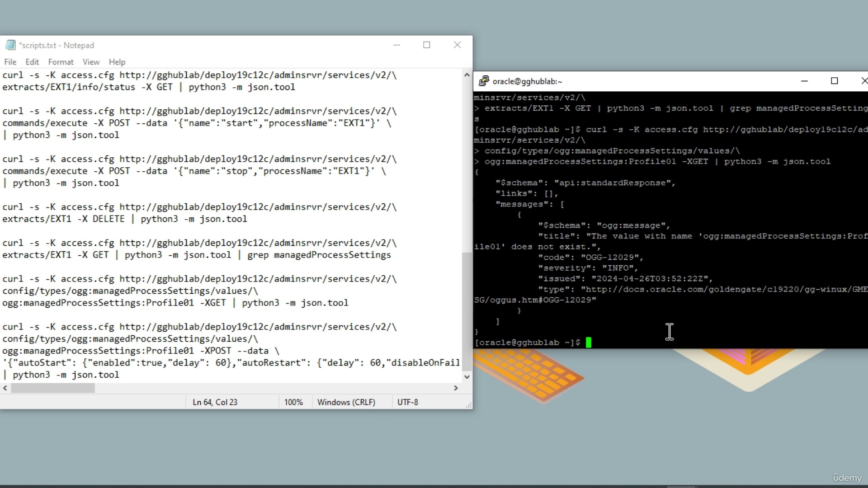Click the green terminal cursor at prompt
The width and height of the screenshot is (868, 488).
[x=588, y=343]
